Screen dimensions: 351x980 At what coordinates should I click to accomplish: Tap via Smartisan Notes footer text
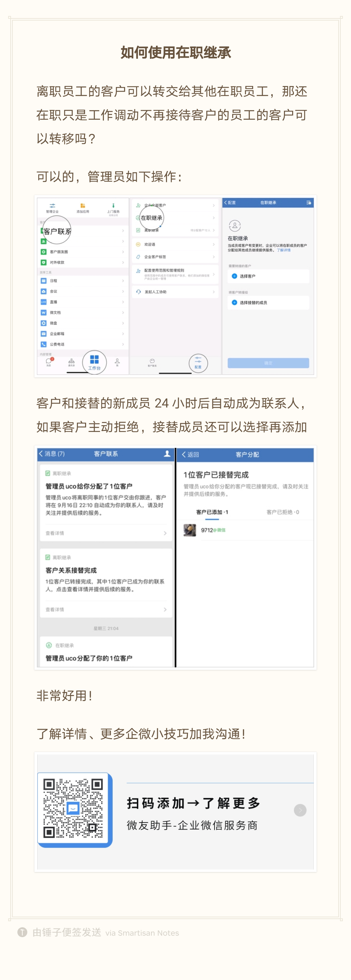click(142, 933)
